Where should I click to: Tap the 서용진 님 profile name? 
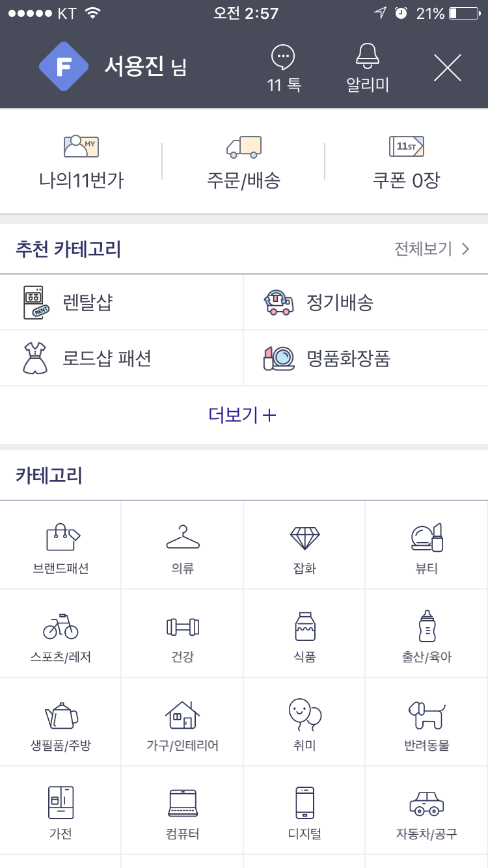(145, 67)
